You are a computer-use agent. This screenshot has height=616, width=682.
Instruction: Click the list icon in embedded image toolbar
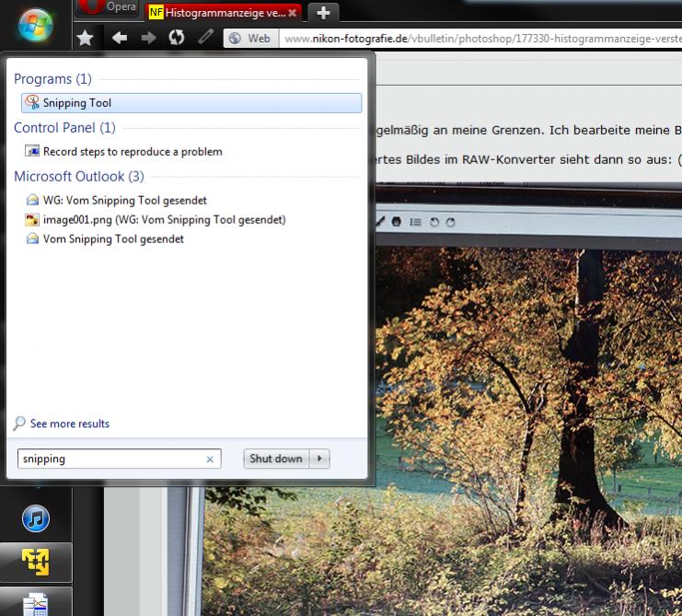pos(415,222)
